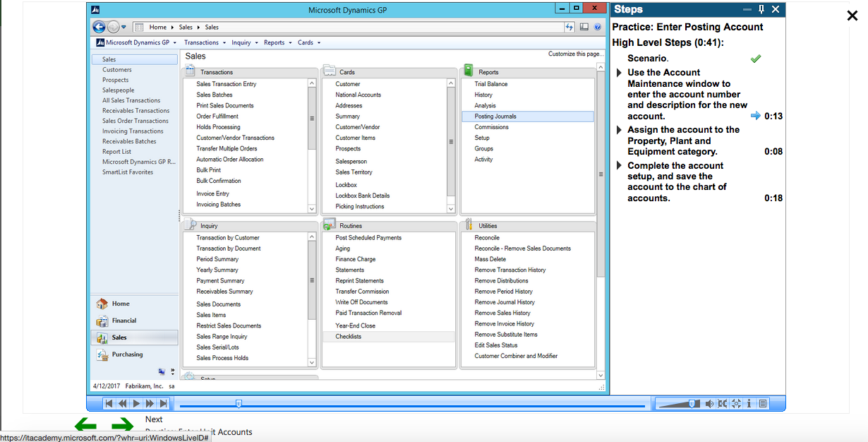Click the blue Back navigation arrow

[x=100, y=27]
